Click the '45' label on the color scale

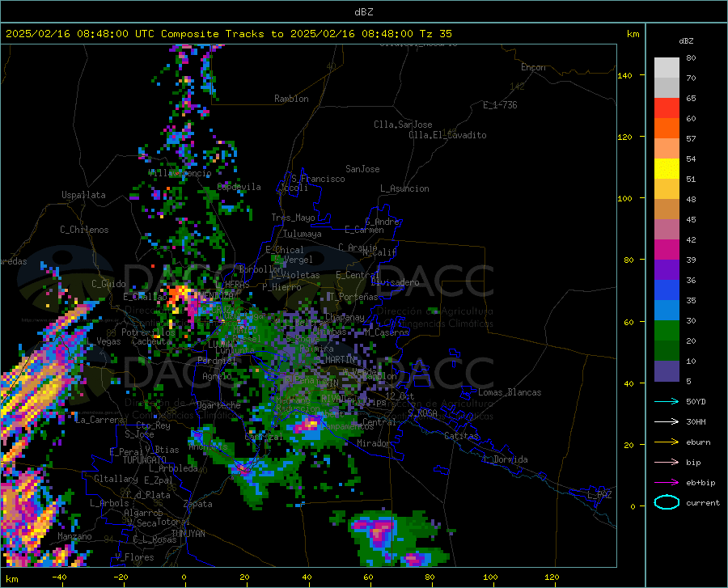691,219
